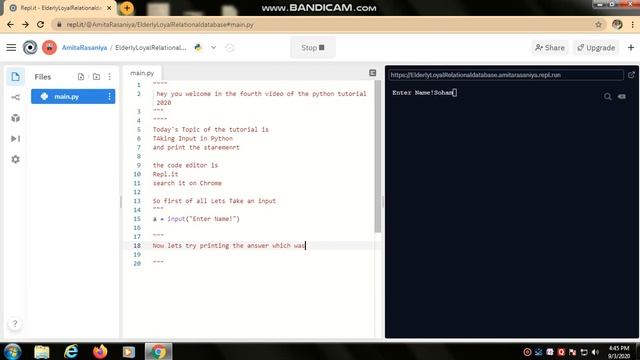Click line 18 comment text
This screenshot has width=640, height=360.
(229, 246)
